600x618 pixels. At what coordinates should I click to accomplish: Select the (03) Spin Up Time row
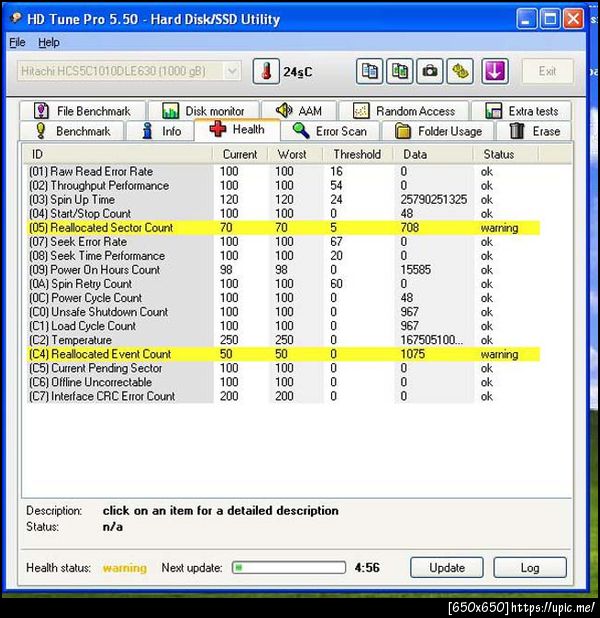(283, 199)
